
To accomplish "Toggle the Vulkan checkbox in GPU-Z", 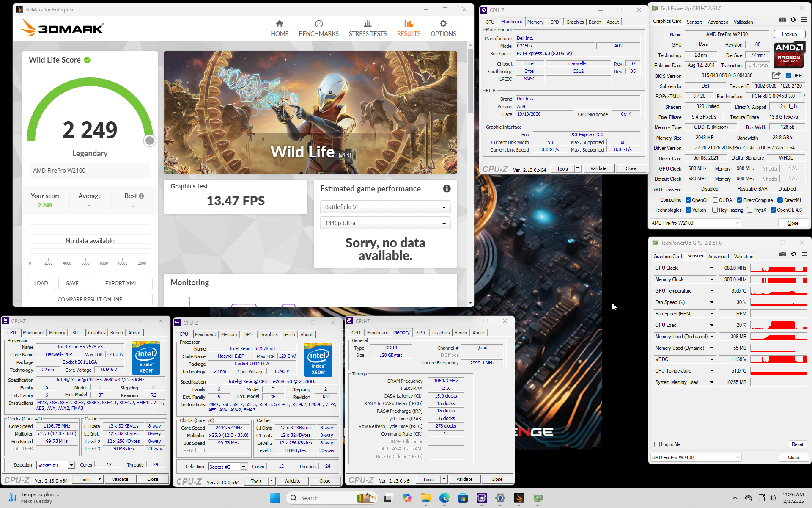I will pos(688,210).
